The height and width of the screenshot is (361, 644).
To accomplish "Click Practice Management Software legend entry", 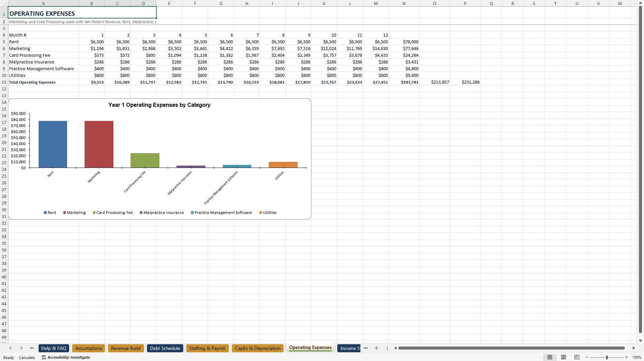I will point(221,213).
